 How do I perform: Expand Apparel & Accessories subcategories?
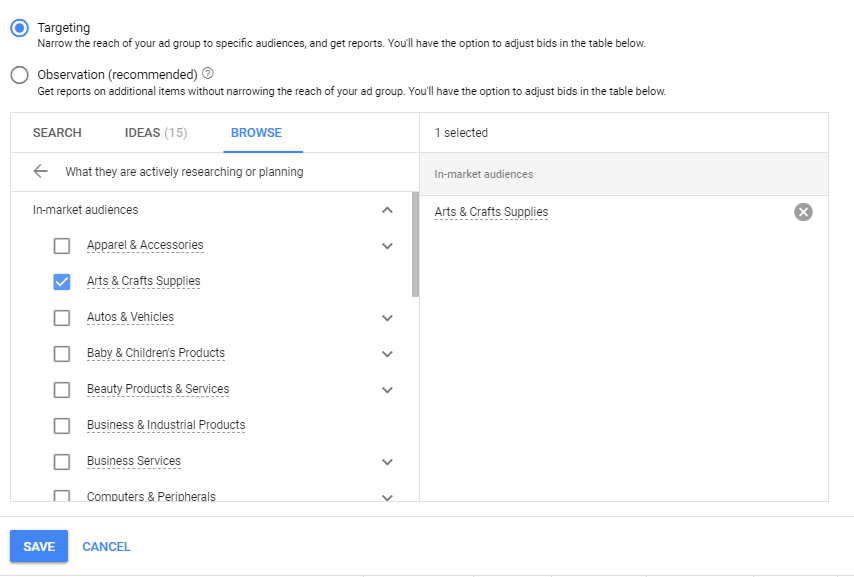tap(387, 246)
